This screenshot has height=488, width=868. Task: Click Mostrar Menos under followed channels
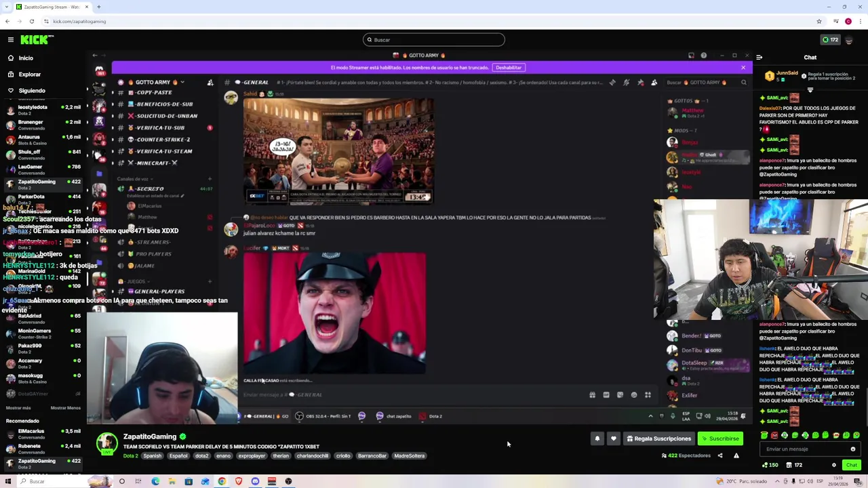66,408
